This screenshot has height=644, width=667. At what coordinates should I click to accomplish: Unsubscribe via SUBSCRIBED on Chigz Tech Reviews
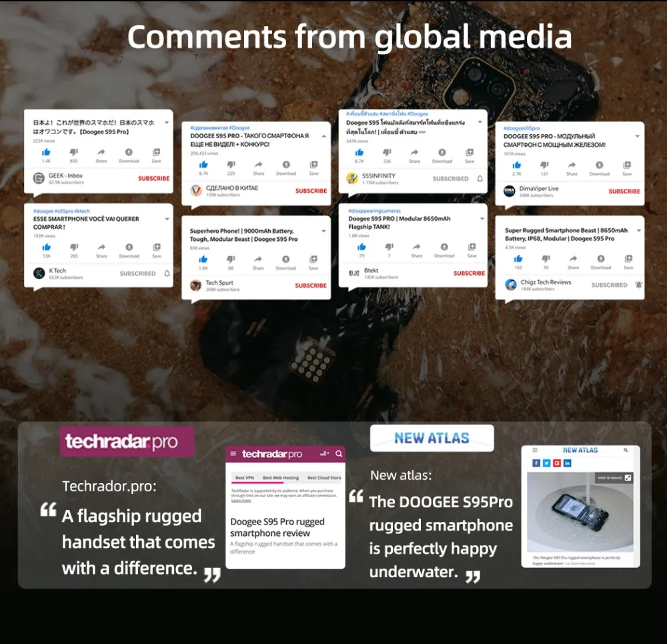point(609,285)
